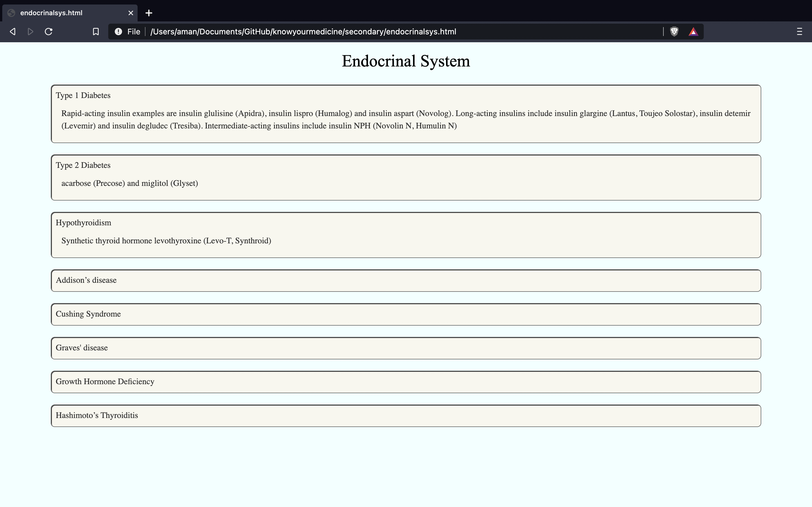Expand the Hashimoto's Thyroiditis section
The image size is (812, 507).
tap(97, 415)
